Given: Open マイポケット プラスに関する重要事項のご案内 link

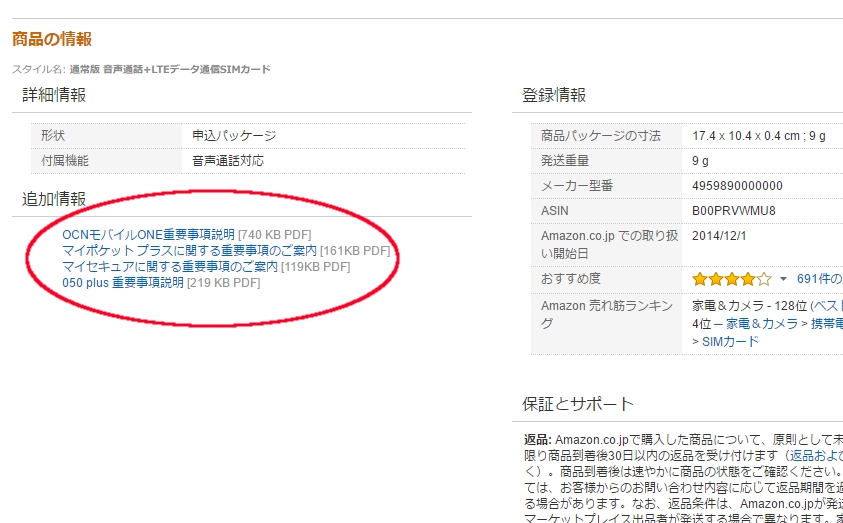Looking at the screenshot, I should pyautogui.click(x=189, y=251).
